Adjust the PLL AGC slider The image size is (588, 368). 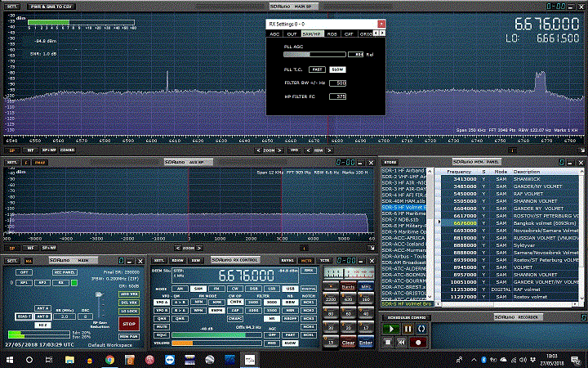[x=314, y=55]
